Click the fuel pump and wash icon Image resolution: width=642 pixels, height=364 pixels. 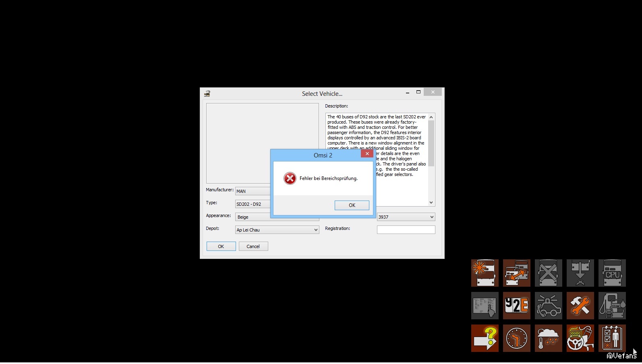pyautogui.click(x=612, y=306)
